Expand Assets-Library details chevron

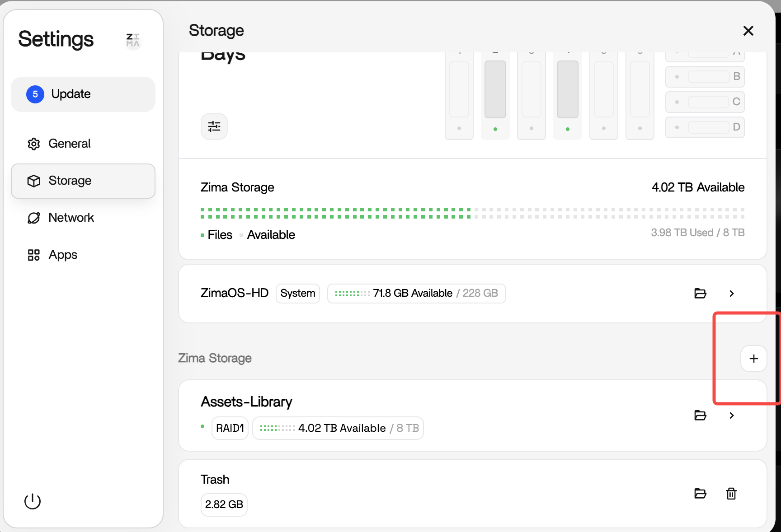click(732, 415)
